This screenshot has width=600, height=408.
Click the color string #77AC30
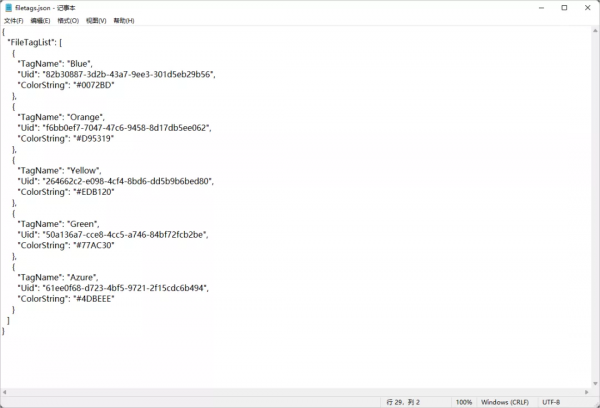pos(94,245)
